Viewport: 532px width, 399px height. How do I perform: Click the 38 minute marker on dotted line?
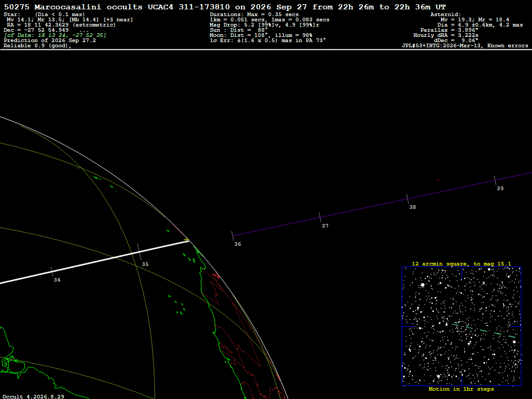[407, 199]
